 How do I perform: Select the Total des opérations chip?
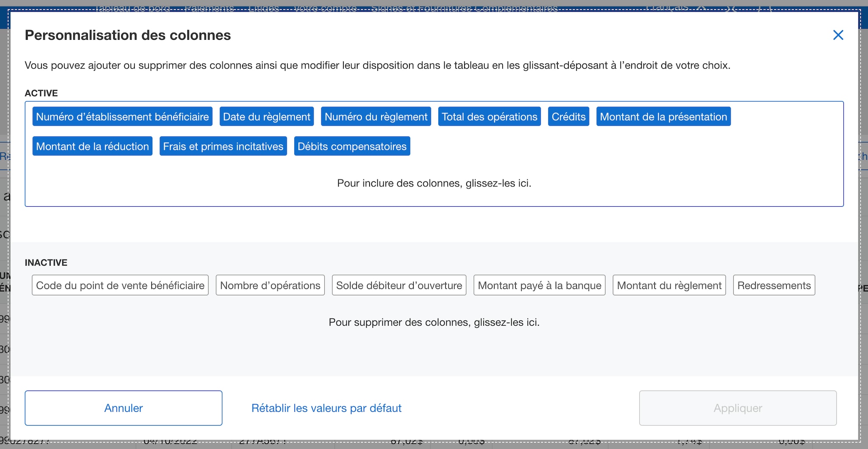pos(489,116)
